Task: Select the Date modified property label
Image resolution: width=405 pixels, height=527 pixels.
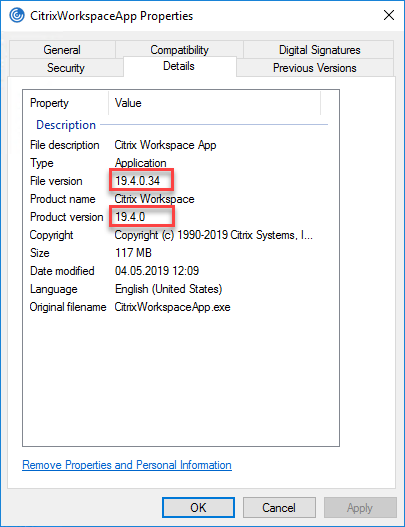Action: click(x=62, y=271)
